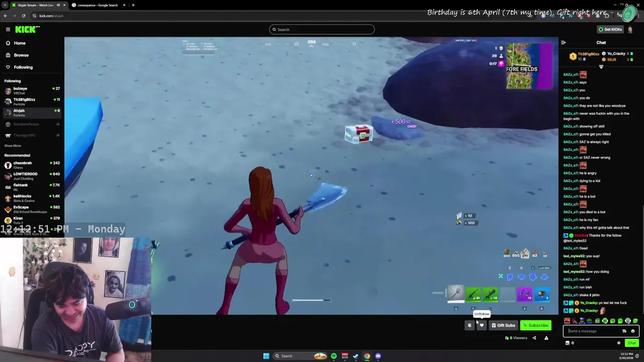Open Browse in the sidebar
644x362 pixels.
[21, 55]
